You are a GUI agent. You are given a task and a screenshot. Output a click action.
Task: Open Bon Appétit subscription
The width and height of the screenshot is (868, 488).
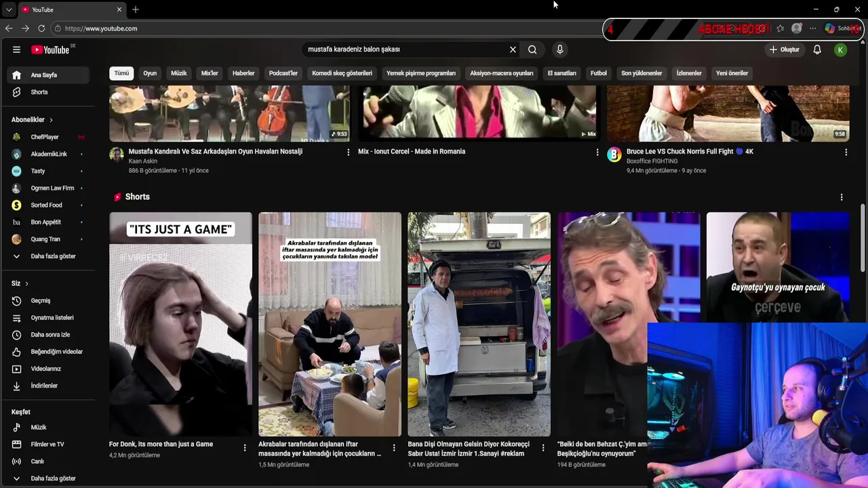click(48, 222)
